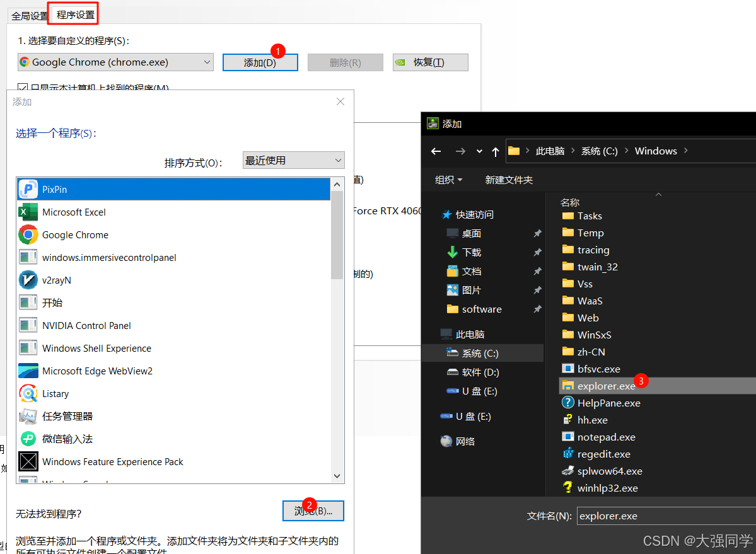Click the program list scroll-down arrow
Image resolution: width=756 pixels, height=554 pixels.
pos(337,476)
